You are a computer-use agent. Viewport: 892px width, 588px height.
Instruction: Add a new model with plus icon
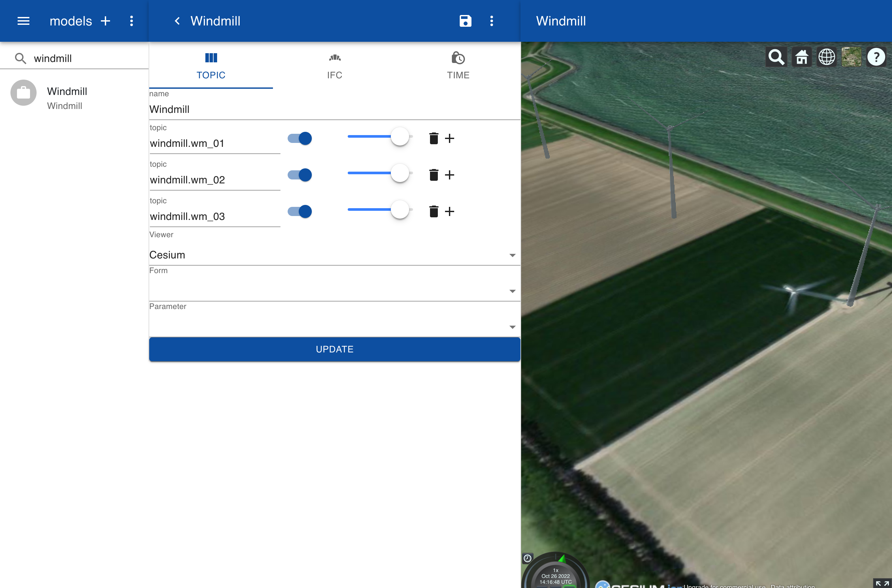(x=105, y=21)
